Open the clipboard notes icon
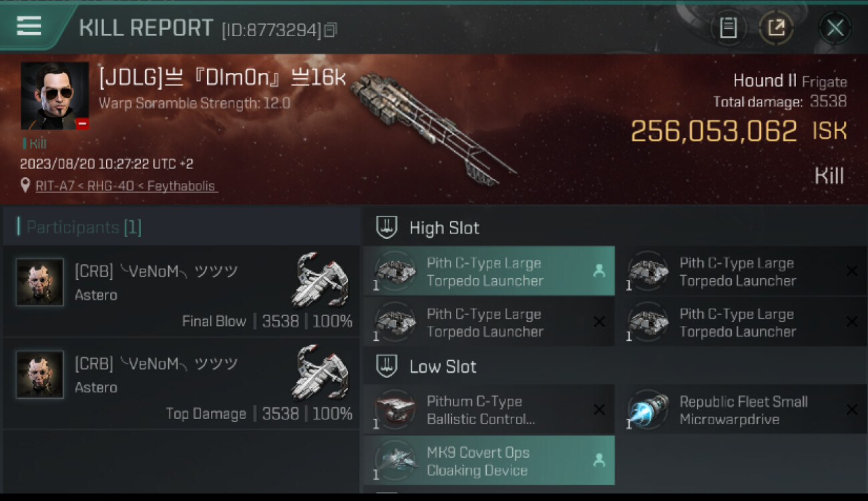This screenshot has width=868, height=501. point(728,28)
